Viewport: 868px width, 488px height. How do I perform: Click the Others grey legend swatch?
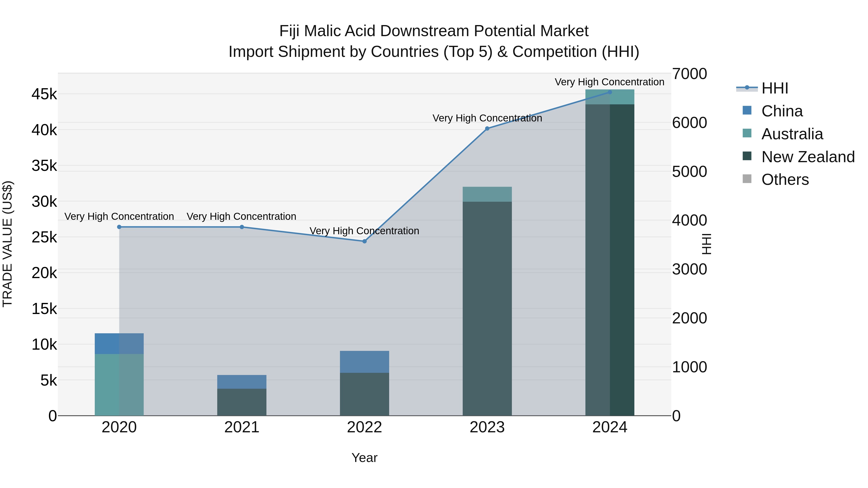coord(747,179)
